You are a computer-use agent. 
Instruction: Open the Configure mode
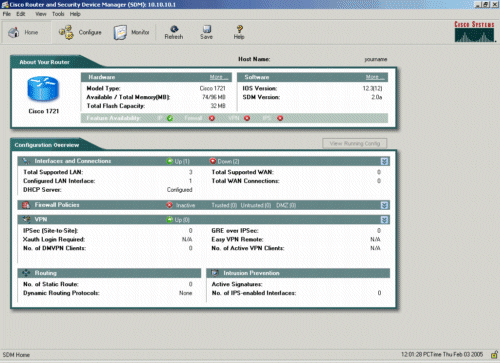tap(80, 32)
